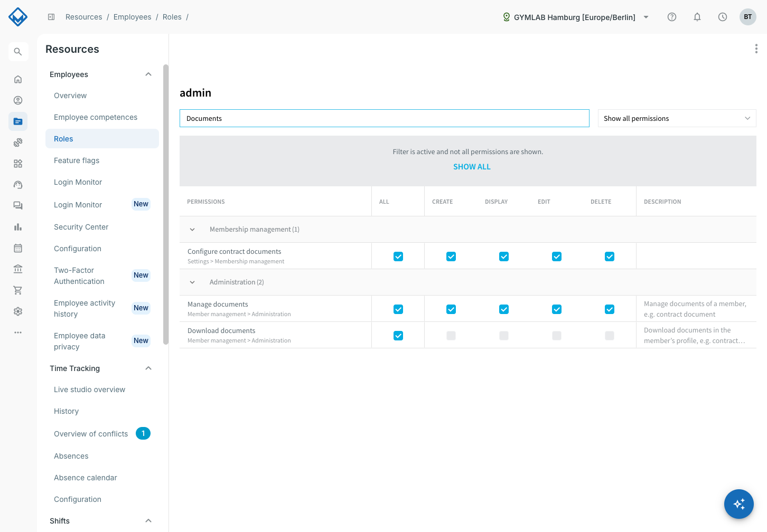Click Resources in the breadcrumb
Image resolution: width=767 pixels, height=532 pixels.
[84, 17]
